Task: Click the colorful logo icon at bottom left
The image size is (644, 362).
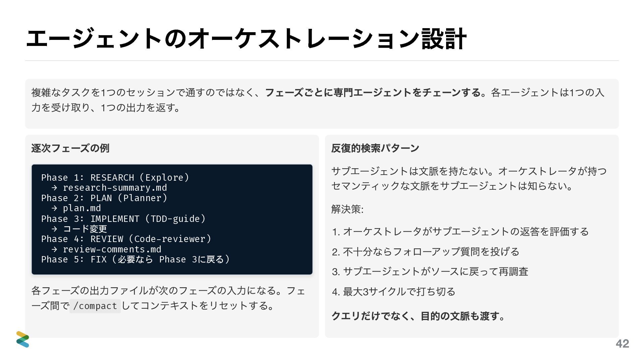Action: pos(22,339)
